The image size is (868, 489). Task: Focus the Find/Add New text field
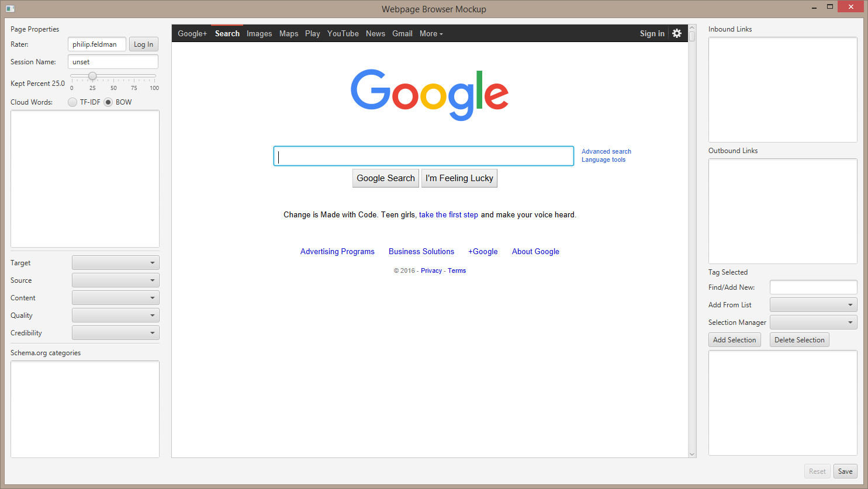click(x=813, y=287)
